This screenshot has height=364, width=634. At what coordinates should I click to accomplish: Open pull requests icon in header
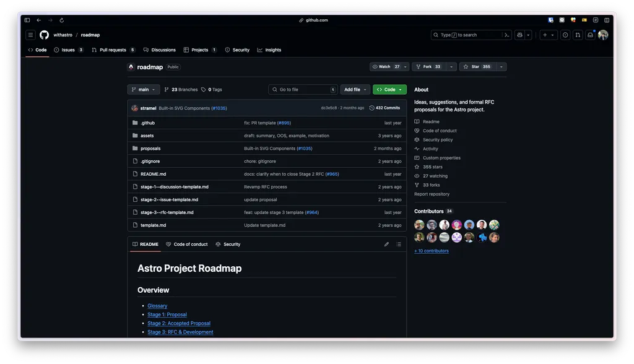(578, 35)
